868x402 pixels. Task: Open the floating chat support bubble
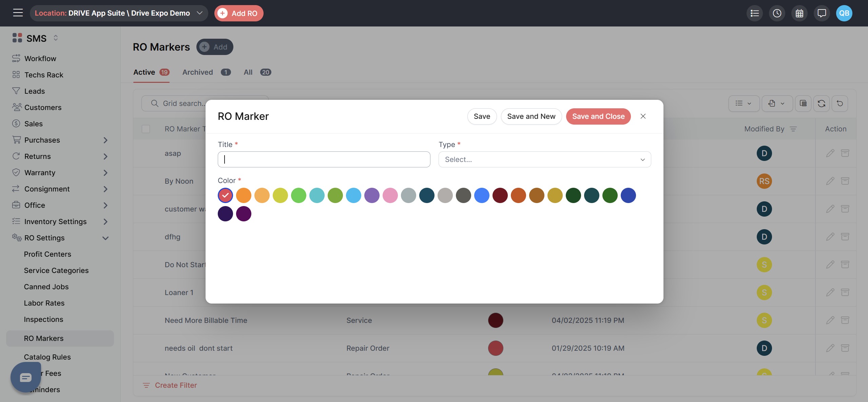[x=26, y=377]
